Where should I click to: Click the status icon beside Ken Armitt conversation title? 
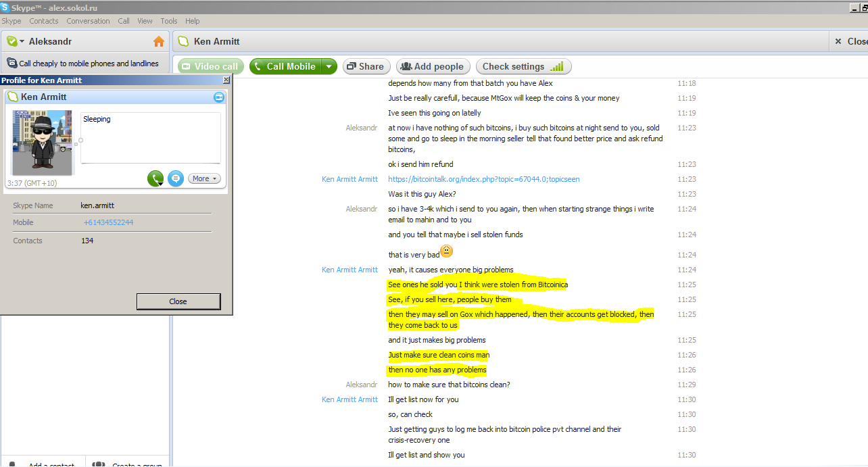coord(183,41)
